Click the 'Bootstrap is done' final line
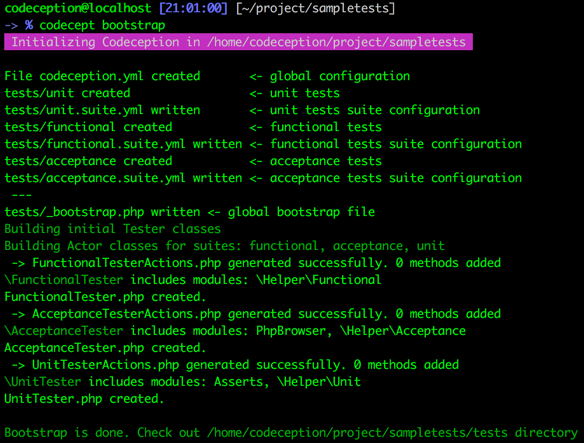Image resolution: width=584 pixels, height=443 pixels. click(x=291, y=433)
